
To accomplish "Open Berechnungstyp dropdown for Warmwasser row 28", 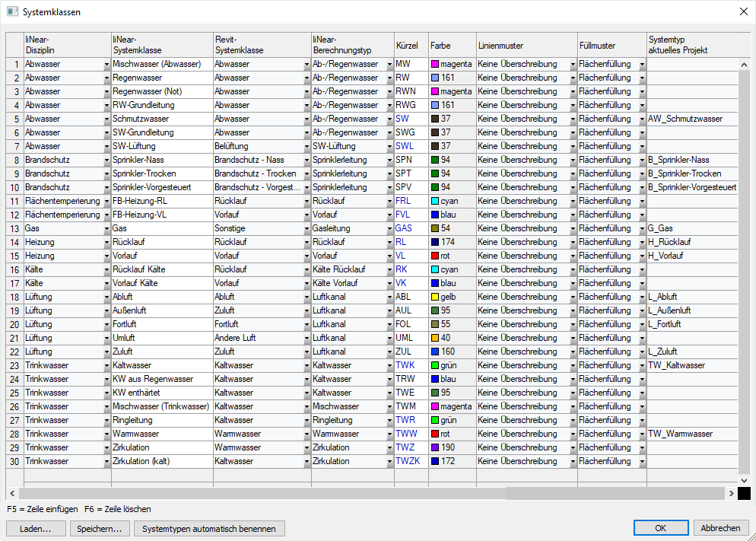I will pyautogui.click(x=389, y=434).
